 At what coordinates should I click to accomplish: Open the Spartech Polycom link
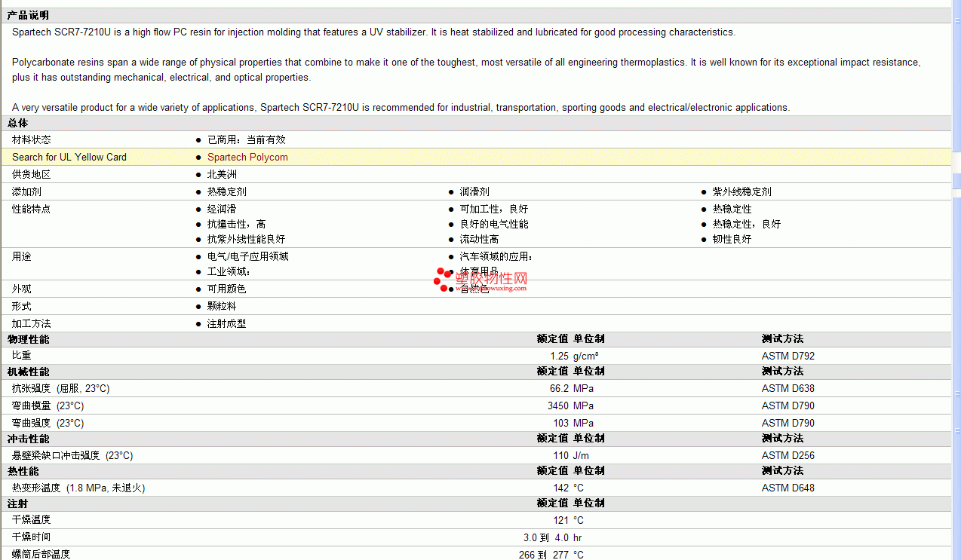point(247,157)
